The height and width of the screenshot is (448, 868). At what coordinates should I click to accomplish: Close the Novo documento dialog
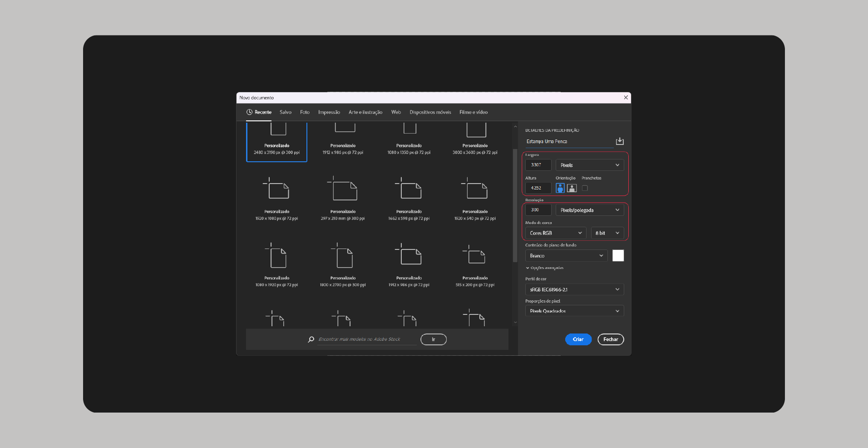coord(626,98)
